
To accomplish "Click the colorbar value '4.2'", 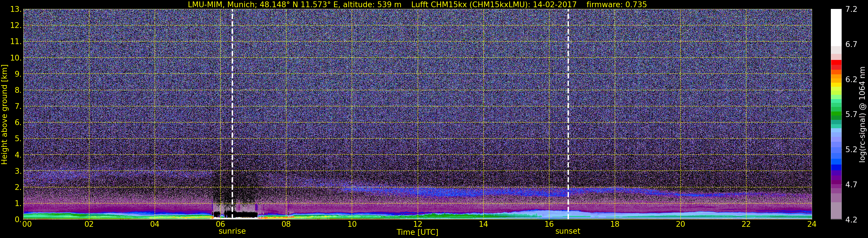I will pos(851,220).
